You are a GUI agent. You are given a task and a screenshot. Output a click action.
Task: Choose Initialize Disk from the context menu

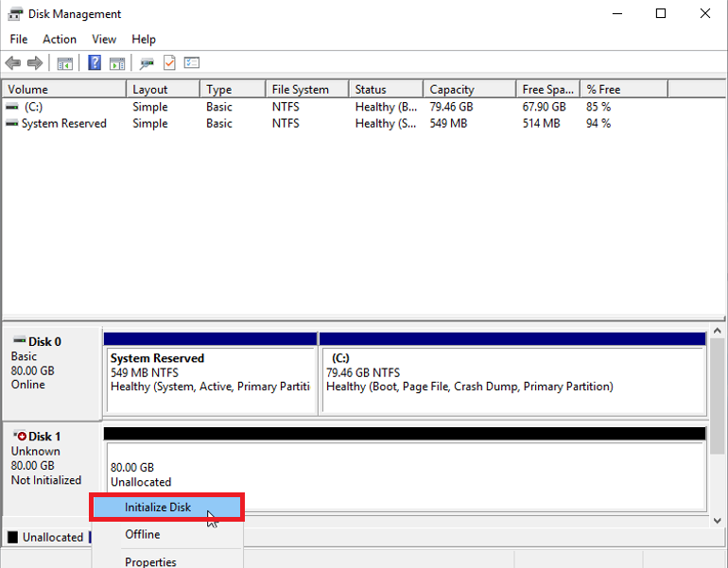click(x=158, y=508)
